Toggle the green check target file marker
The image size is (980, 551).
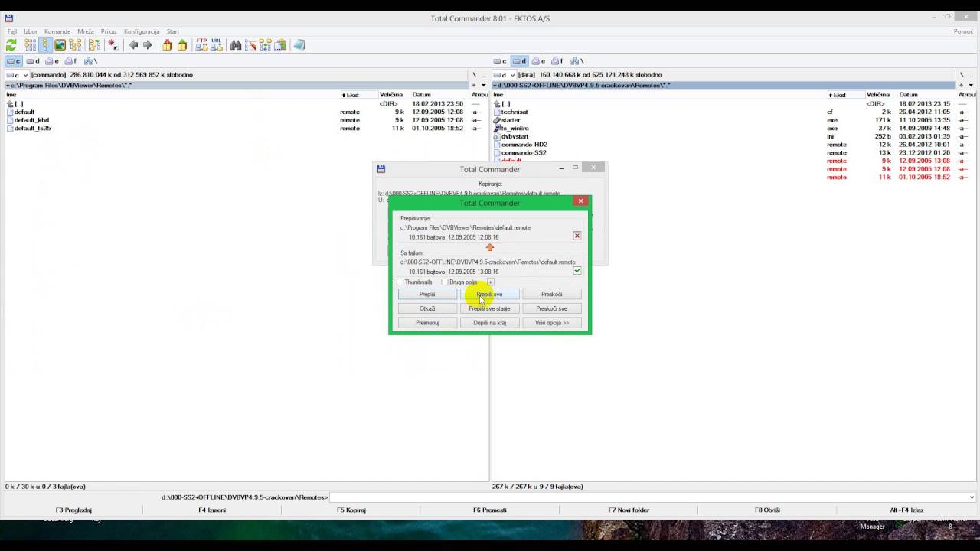pyautogui.click(x=577, y=270)
